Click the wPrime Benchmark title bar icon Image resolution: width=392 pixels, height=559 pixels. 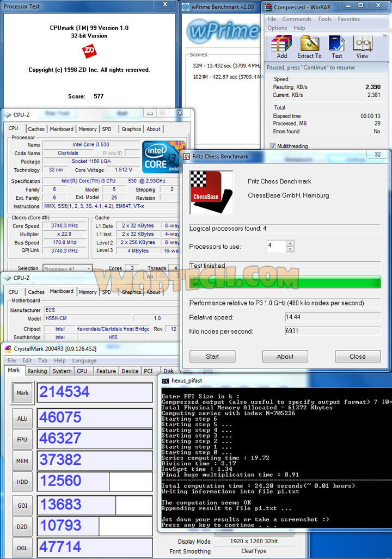[x=186, y=7]
